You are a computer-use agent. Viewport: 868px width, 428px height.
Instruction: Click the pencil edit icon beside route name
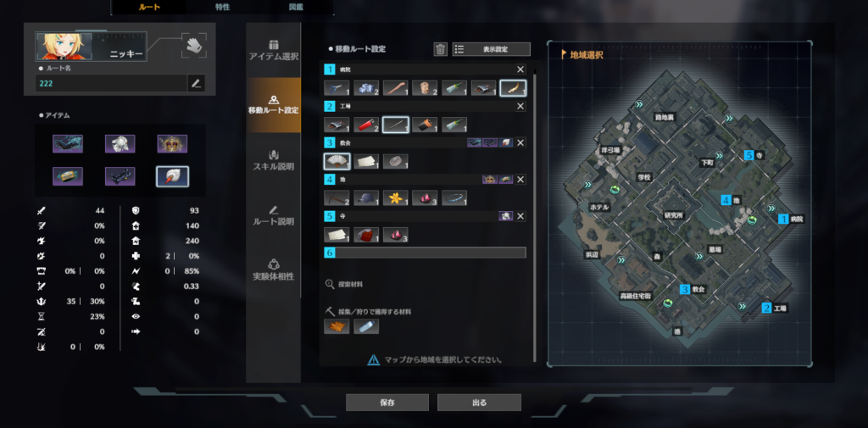(196, 84)
